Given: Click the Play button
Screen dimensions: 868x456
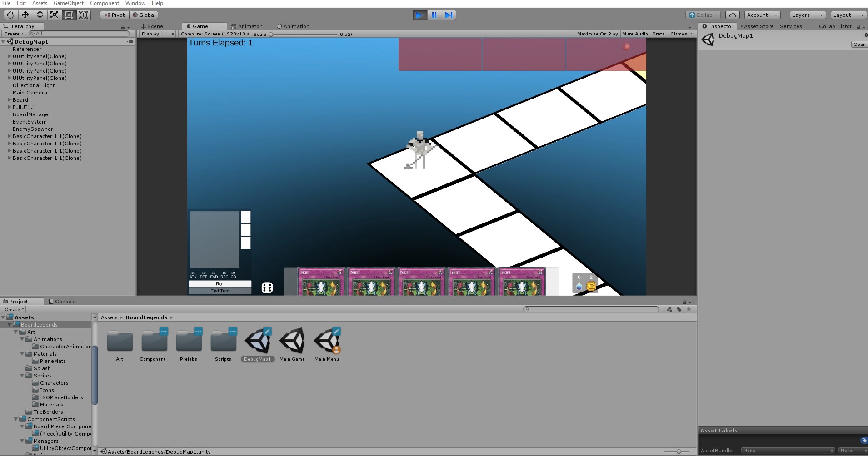Looking at the screenshot, I should (x=419, y=15).
